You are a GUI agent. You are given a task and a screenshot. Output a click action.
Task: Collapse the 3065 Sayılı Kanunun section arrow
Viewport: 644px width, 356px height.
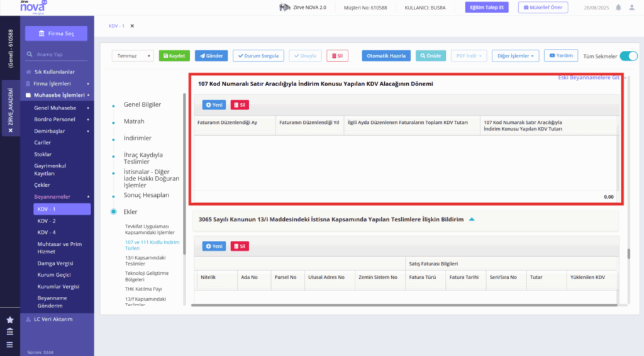(x=472, y=220)
